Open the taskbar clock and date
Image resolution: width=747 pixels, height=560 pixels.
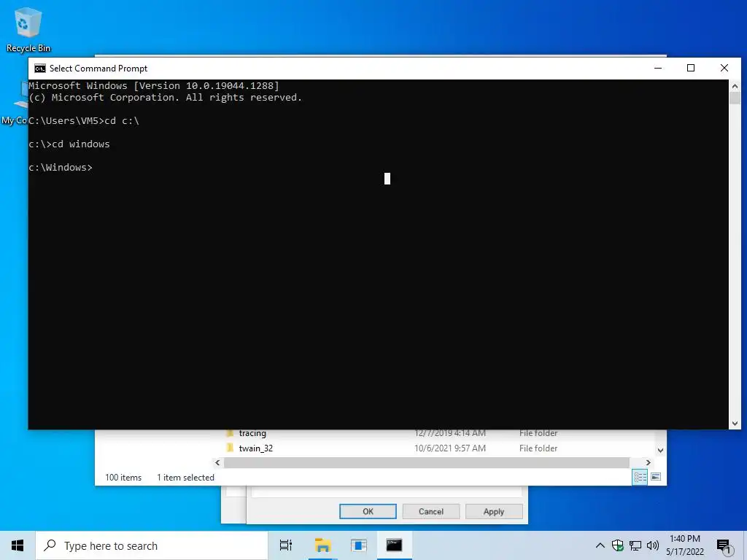(x=684, y=545)
